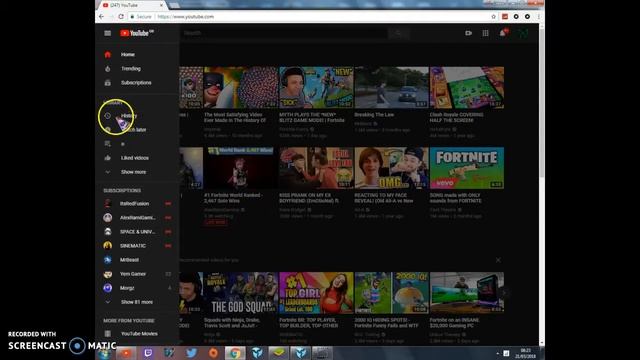Open THE GOD SQUAD video thumbnail
The width and height of the screenshot is (640, 360).
[241, 293]
